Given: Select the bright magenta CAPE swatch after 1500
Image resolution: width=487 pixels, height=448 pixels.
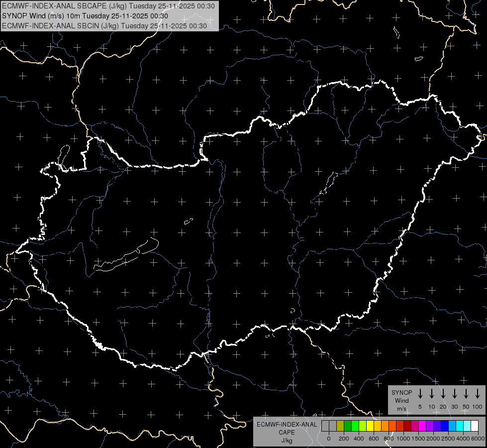Looking at the screenshot, I should click(422, 426).
